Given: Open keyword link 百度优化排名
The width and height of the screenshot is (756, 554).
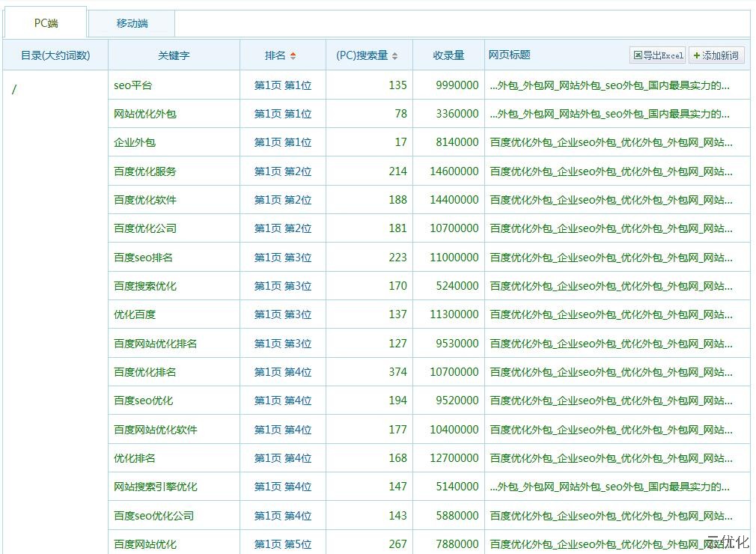Looking at the screenshot, I should (x=145, y=372).
